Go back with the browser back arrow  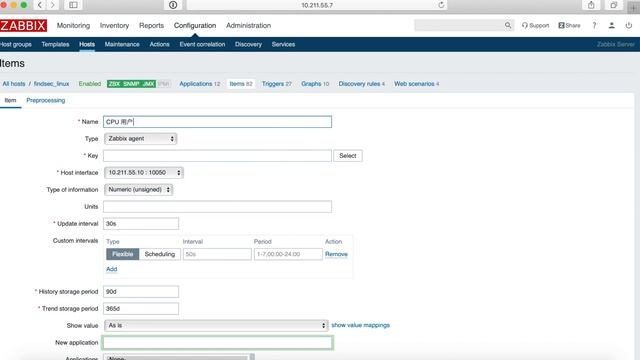point(40,5)
